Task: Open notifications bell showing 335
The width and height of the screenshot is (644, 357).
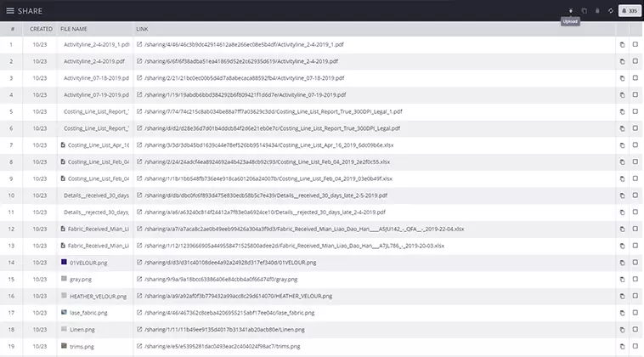Action: (x=630, y=11)
